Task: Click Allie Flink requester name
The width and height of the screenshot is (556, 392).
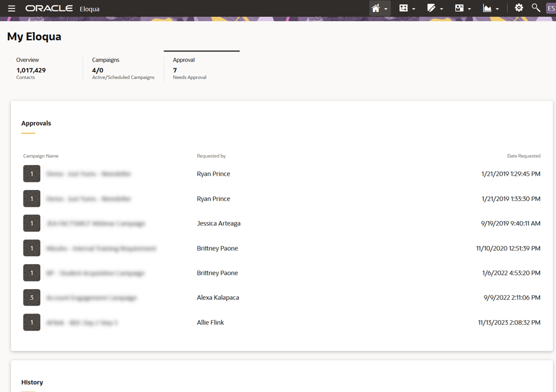Action: (210, 322)
